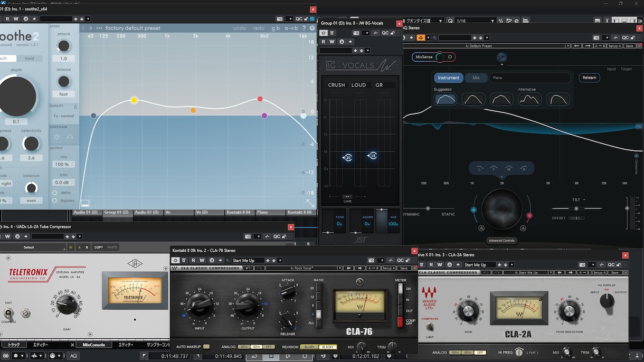
Task: Click undo in soothe2
Action: pyautogui.click(x=239, y=28)
